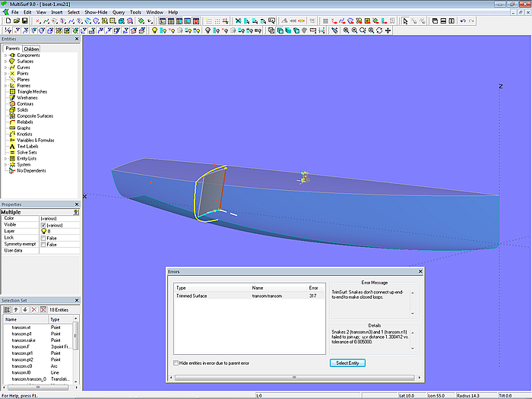
Task: Switch to the Children tab
Action: click(31, 49)
